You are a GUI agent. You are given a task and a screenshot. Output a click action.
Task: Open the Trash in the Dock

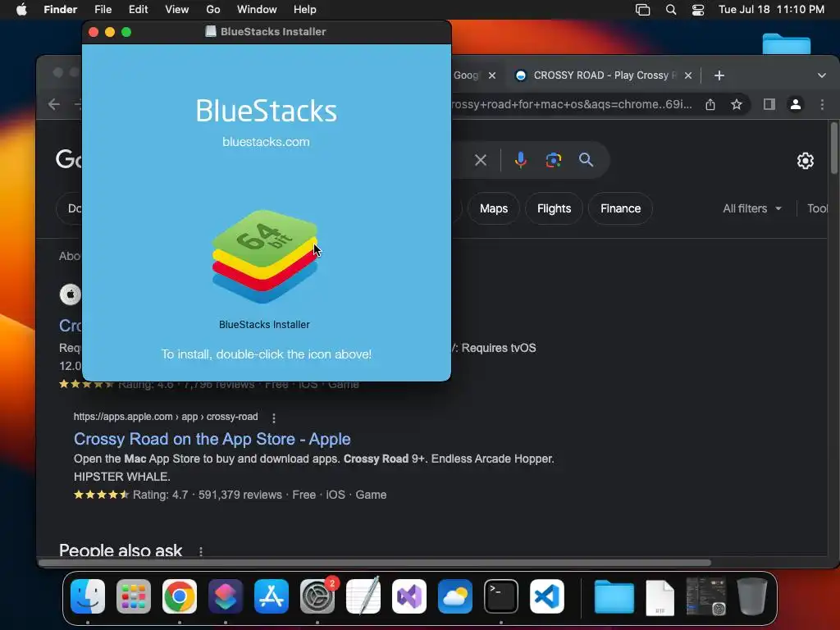point(752,596)
